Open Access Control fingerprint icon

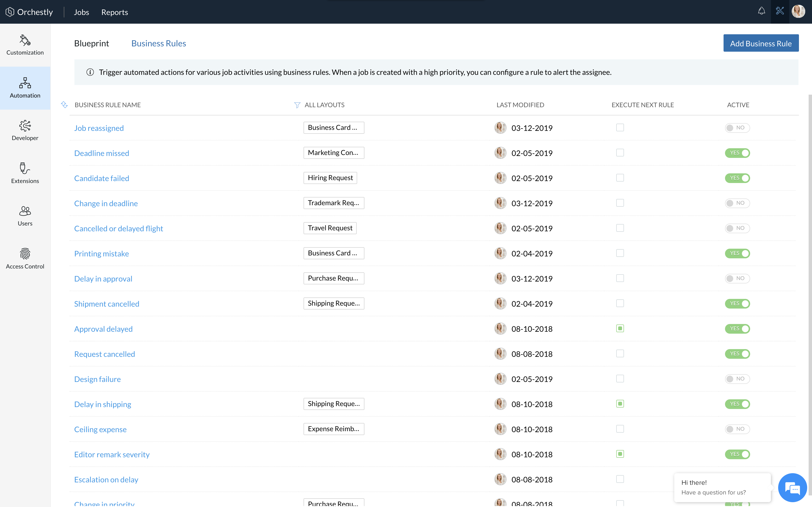tap(25, 258)
